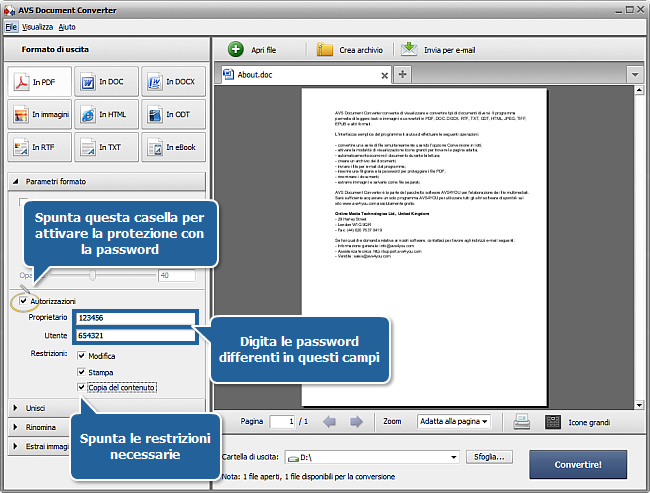
Task: Choose the In ODT format button
Action: click(x=173, y=114)
